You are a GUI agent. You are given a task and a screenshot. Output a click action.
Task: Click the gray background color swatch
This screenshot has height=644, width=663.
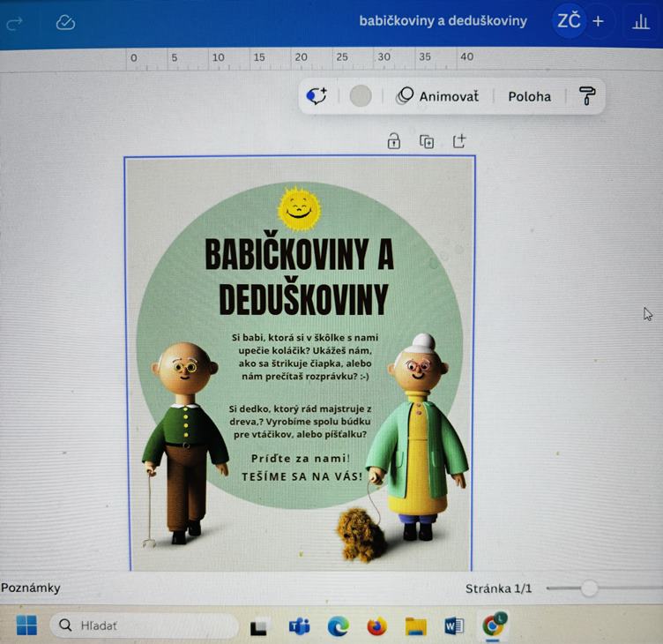361,96
